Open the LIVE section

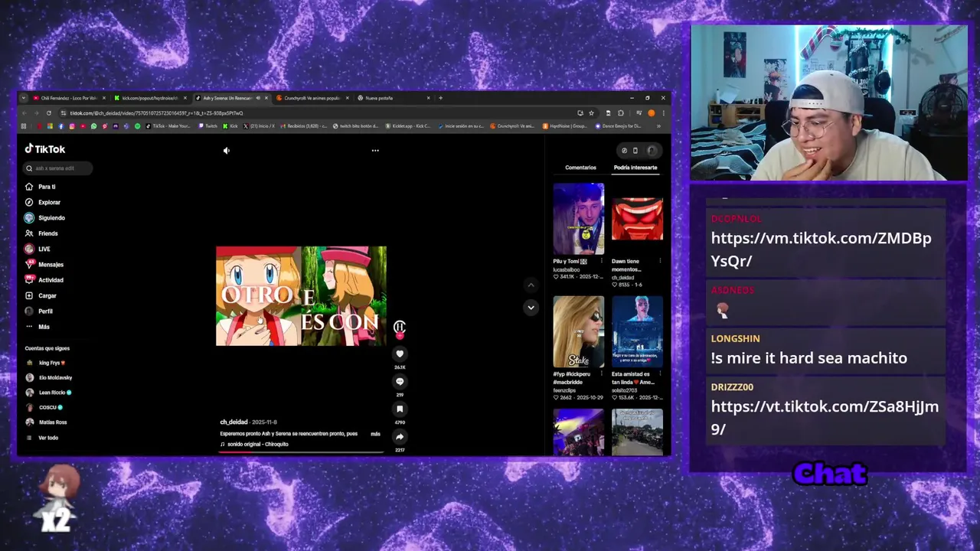[38, 249]
